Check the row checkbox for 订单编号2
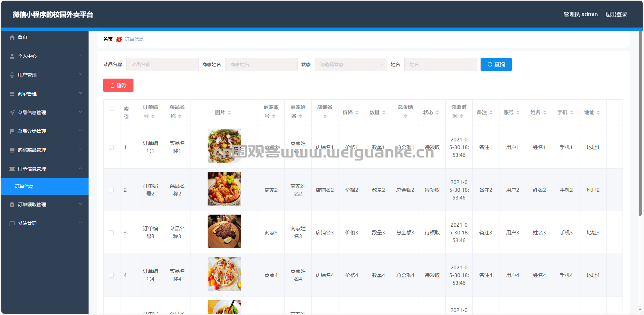The height and width of the screenshot is (315, 644). pos(111,190)
